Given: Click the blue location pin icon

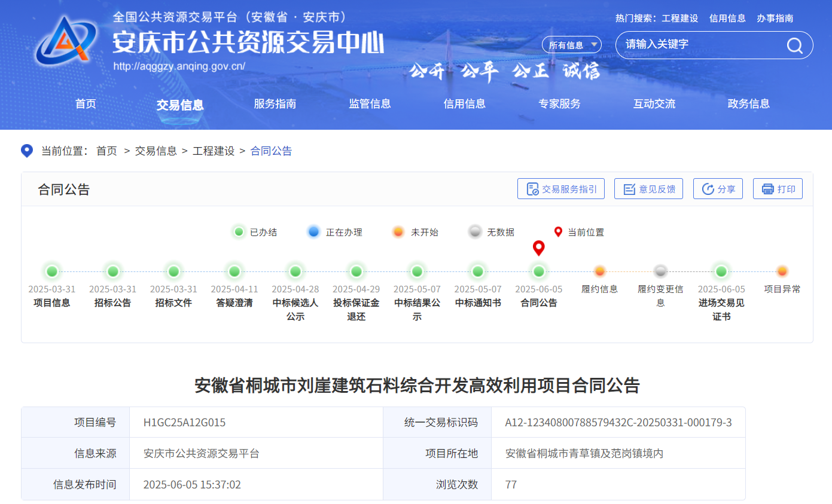Looking at the screenshot, I should click(27, 151).
